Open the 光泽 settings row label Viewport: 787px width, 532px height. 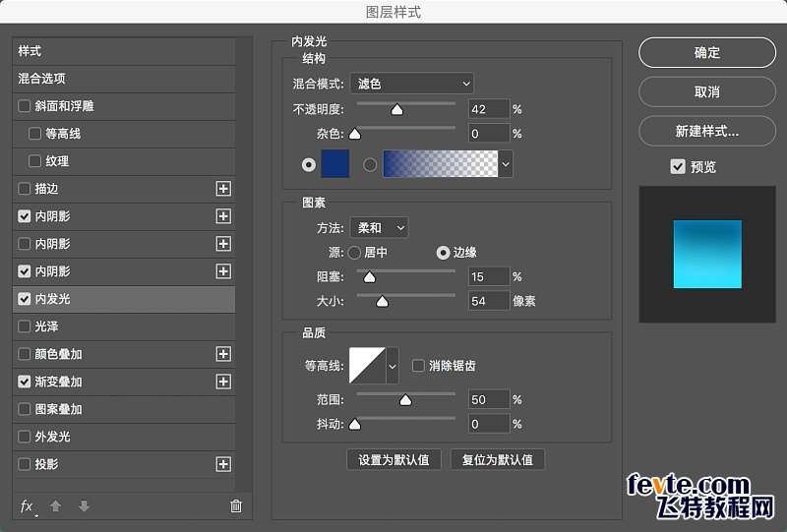pos(46,326)
